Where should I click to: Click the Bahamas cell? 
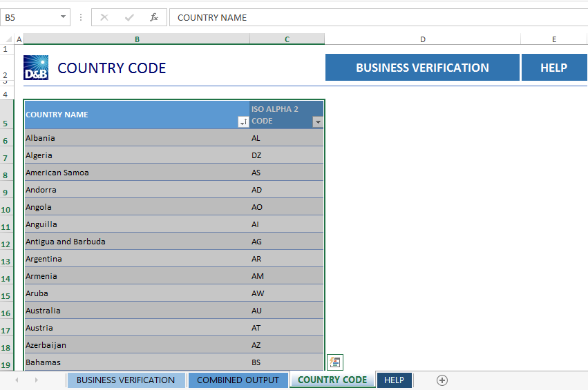pos(137,362)
